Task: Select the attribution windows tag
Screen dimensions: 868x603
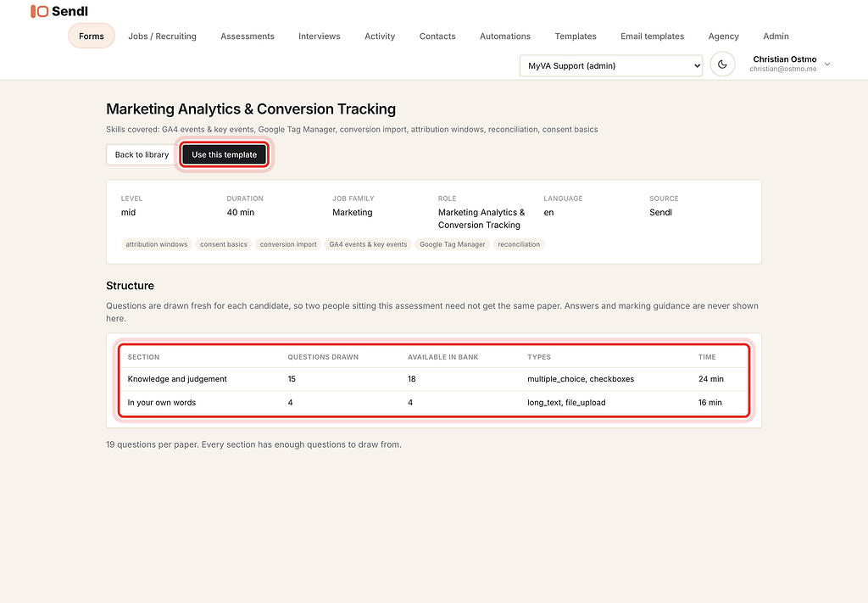Action: pyautogui.click(x=157, y=244)
